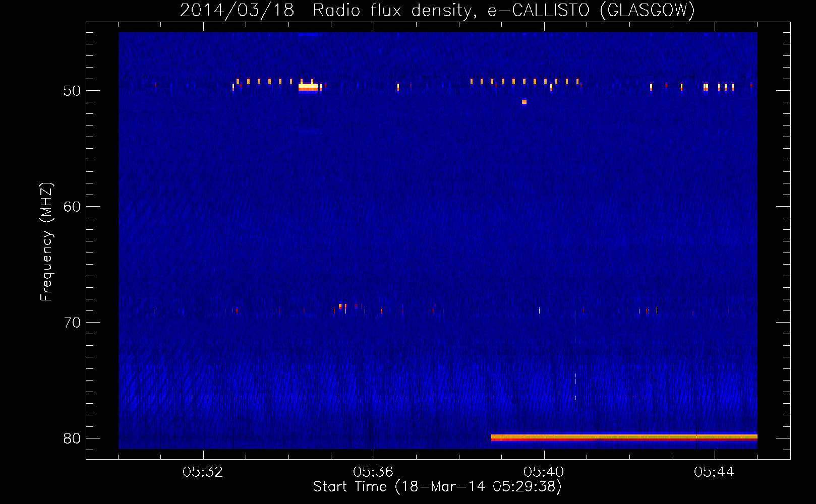
Task: Click the plot title '2014/03/18 Radio flux density'
Action: tap(437, 10)
